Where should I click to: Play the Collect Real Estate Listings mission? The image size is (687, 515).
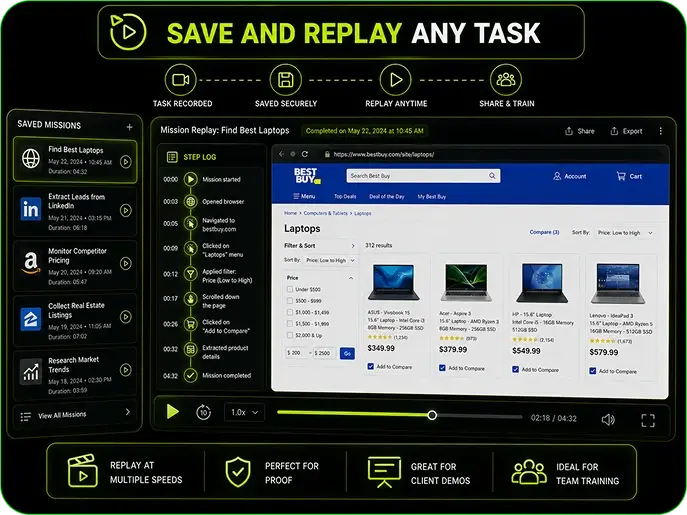coord(126,317)
